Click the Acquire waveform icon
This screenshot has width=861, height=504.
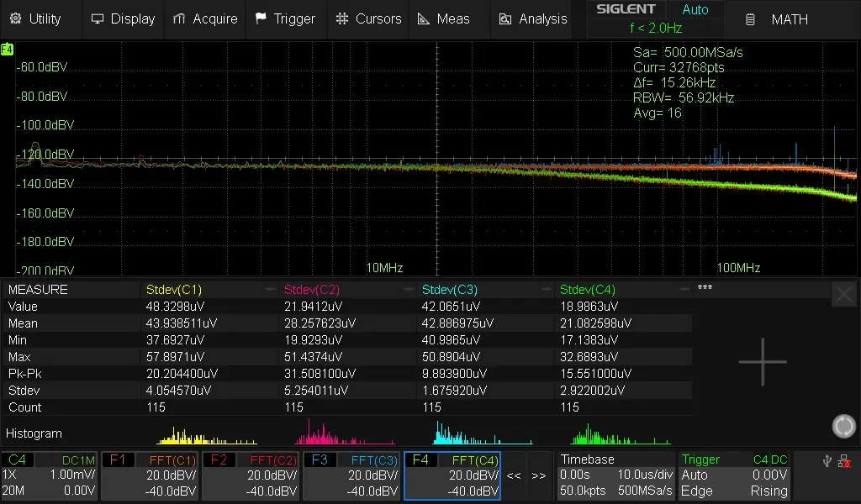point(178,18)
